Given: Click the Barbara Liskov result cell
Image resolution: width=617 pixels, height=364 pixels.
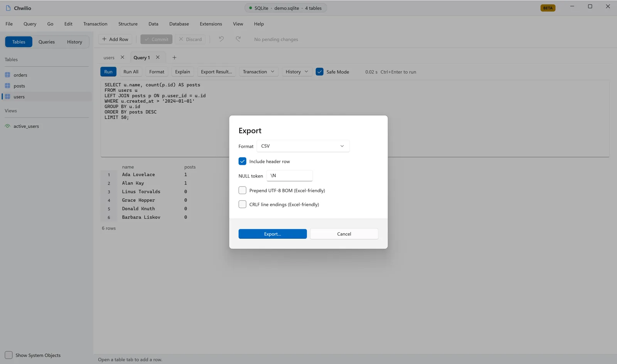Looking at the screenshot, I should click(x=141, y=217).
